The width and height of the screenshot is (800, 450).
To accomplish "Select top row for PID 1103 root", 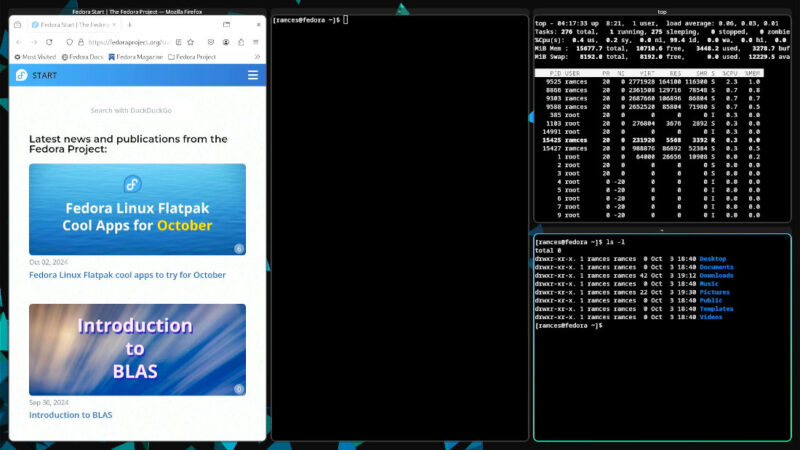I will 649,123.
